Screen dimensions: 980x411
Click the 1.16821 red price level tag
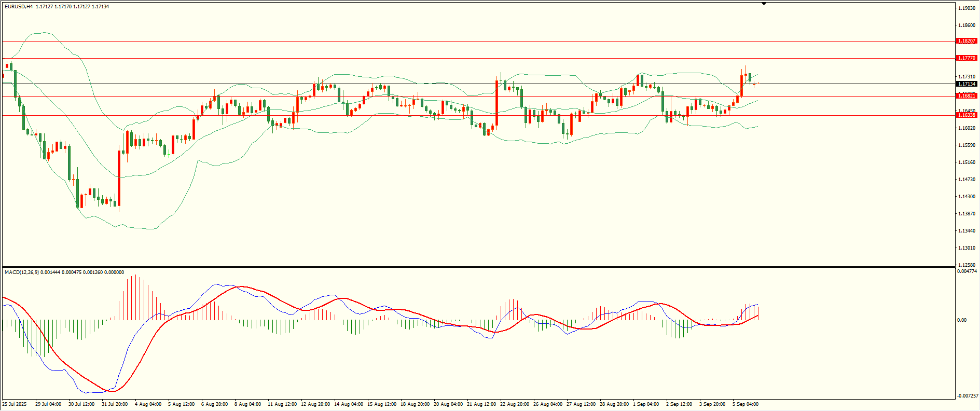pos(966,96)
